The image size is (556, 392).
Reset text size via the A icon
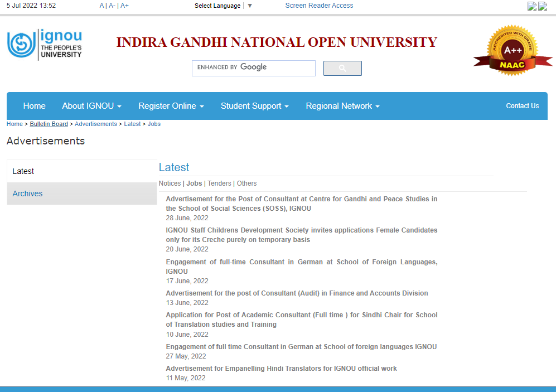pos(101,5)
